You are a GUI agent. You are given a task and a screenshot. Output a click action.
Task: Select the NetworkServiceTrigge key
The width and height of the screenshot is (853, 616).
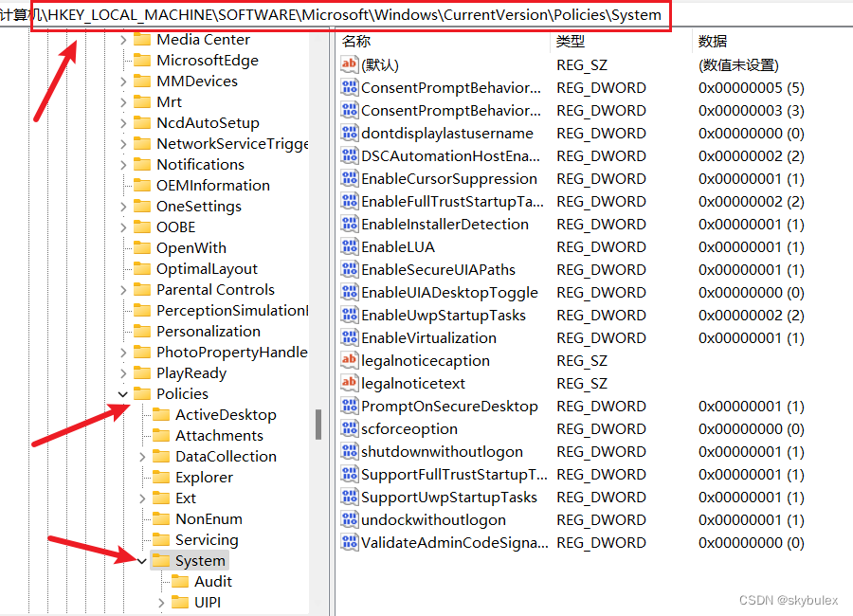coord(232,144)
